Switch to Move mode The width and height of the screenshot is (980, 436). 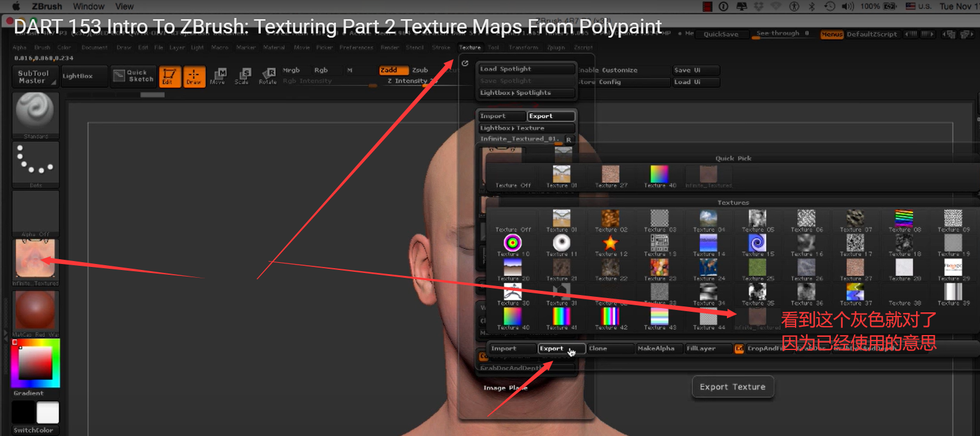218,76
